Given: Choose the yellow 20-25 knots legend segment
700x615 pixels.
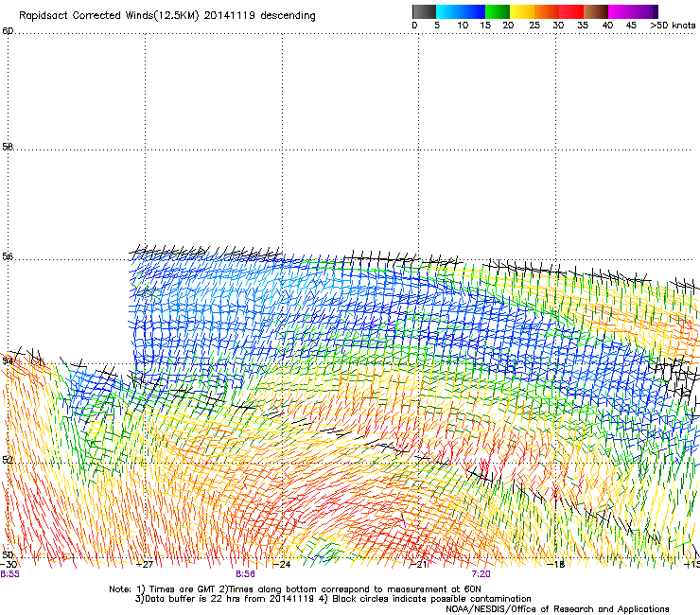Looking at the screenshot, I should [x=522, y=11].
